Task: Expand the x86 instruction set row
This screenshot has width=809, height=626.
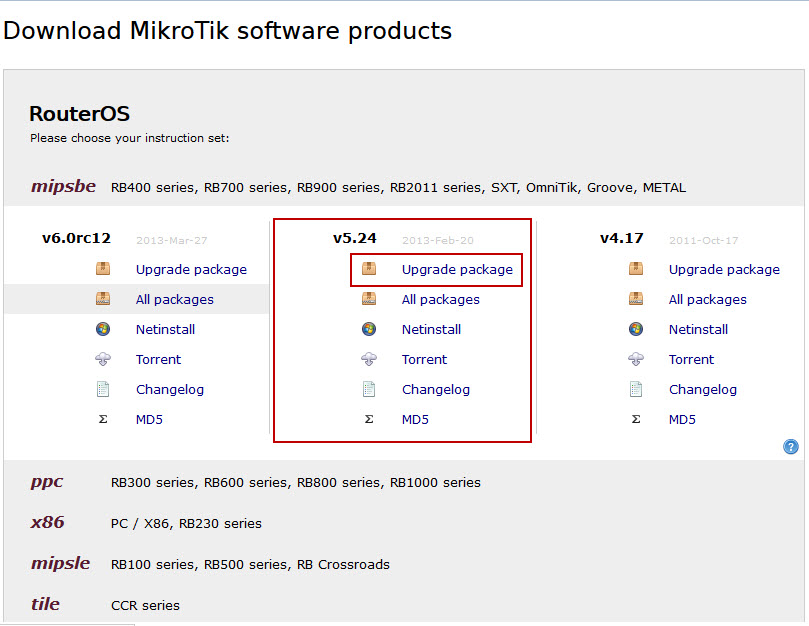Action: (47, 522)
